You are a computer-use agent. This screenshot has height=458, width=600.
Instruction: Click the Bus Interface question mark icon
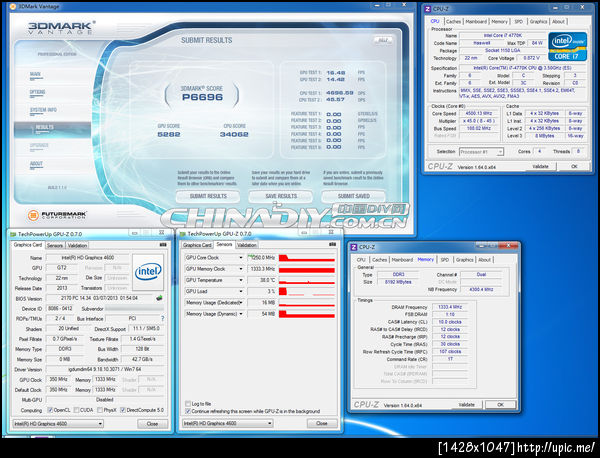tap(162, 318)
